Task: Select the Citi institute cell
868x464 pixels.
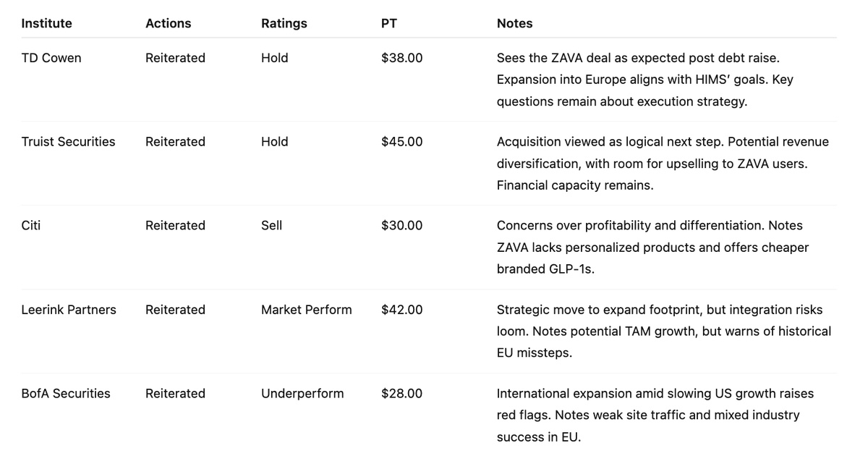Action: [x=31, y=226]
